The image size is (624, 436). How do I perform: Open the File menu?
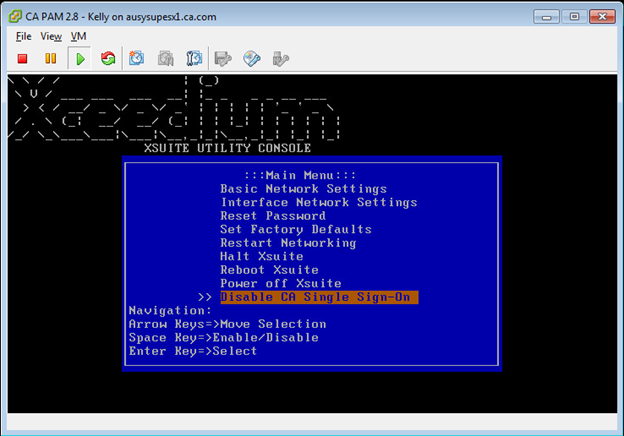click(23, 37)
